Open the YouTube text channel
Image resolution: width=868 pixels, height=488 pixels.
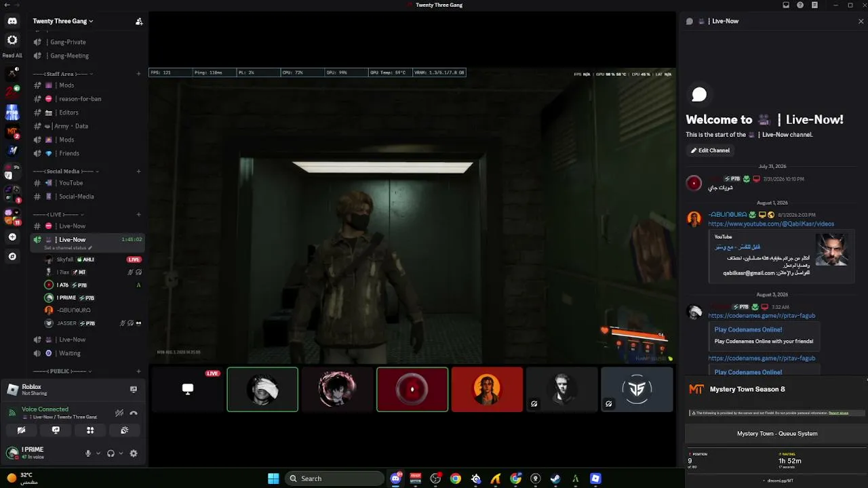pos(88,183)
